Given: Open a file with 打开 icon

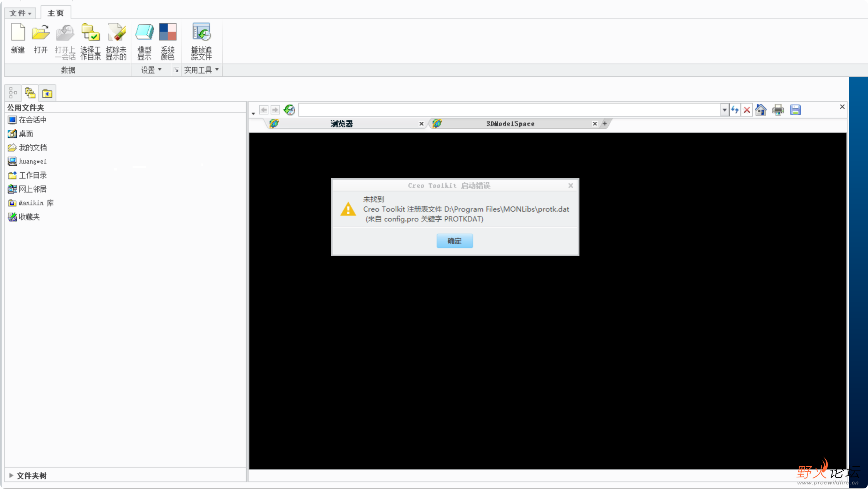Looking at the screenshot, I should pyautogui.click(x=40, y=39).
